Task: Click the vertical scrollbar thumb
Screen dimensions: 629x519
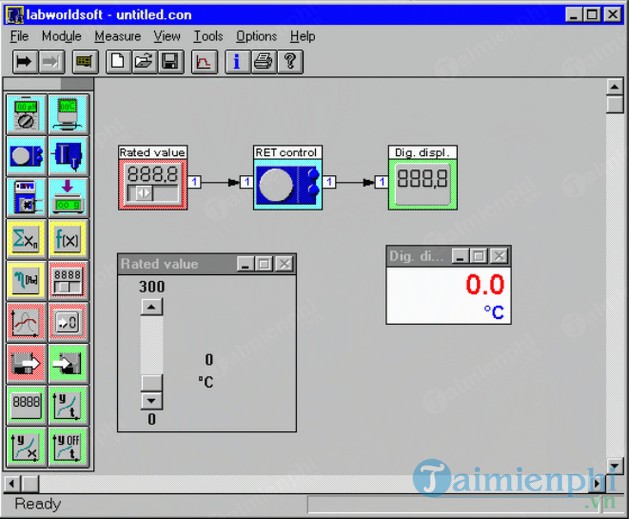Action: point(615,104)
